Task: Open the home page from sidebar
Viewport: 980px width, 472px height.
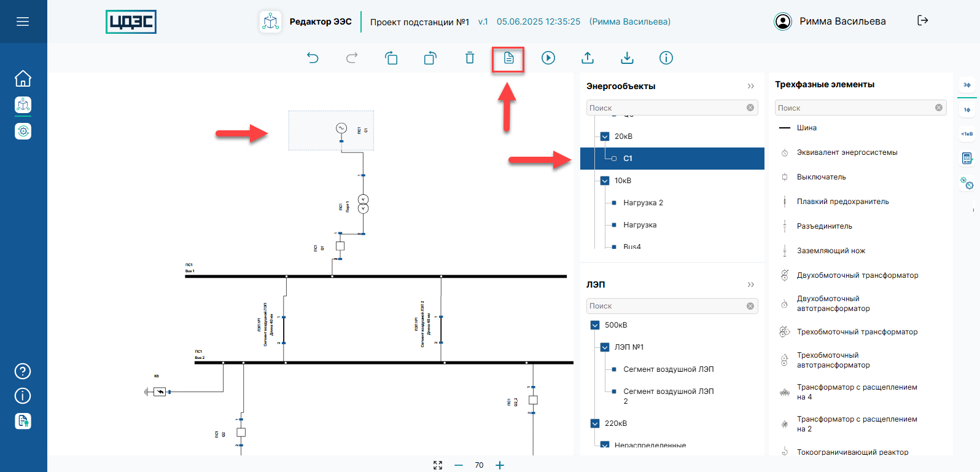Action: (x=23, y=79)
